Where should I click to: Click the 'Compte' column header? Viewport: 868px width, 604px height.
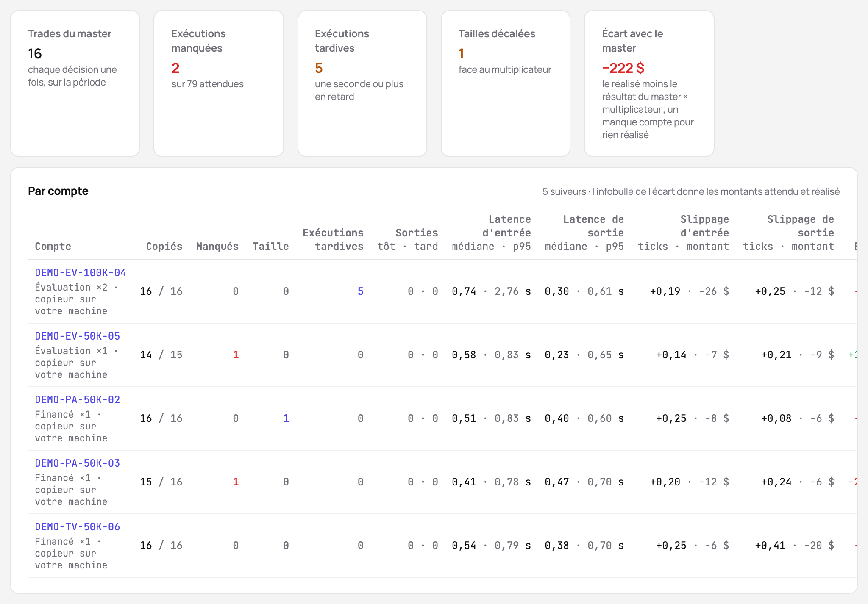point(53,247)
